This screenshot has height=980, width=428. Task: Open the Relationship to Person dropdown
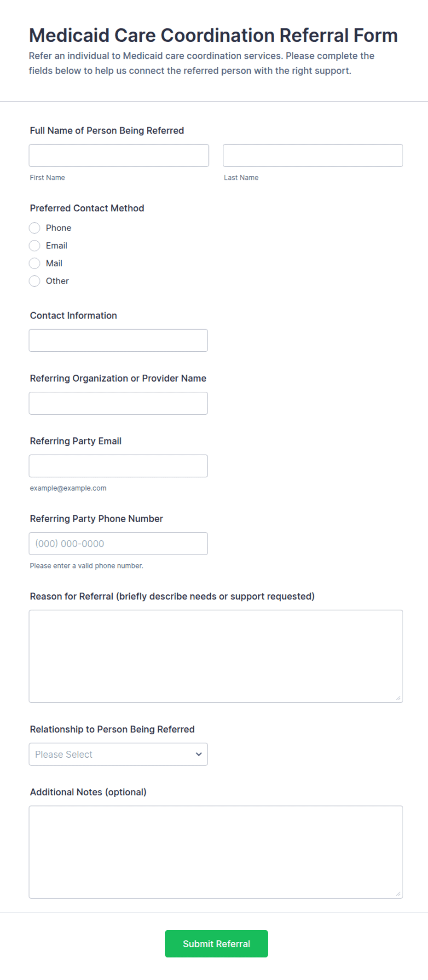click(x=118, y=754)
